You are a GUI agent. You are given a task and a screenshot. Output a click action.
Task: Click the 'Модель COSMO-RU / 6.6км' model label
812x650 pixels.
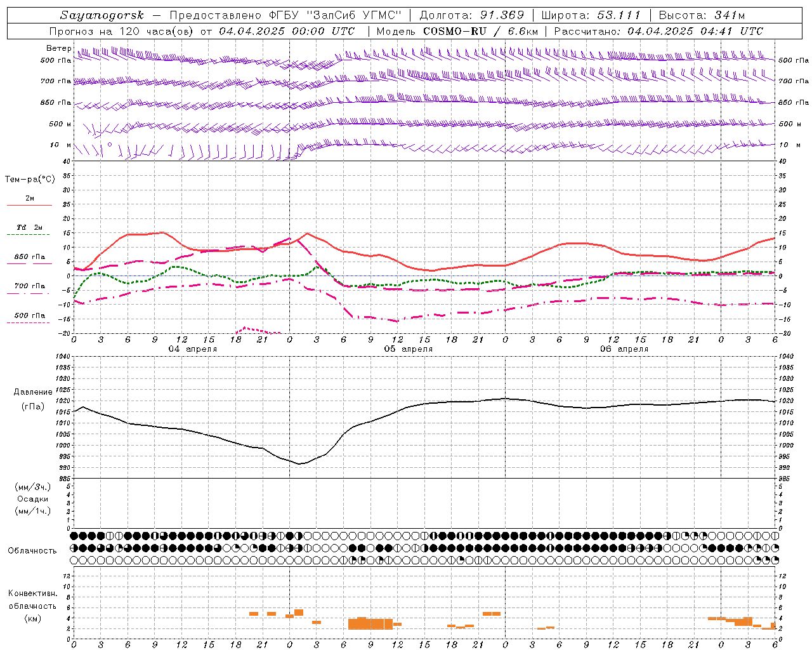(457, 31)
